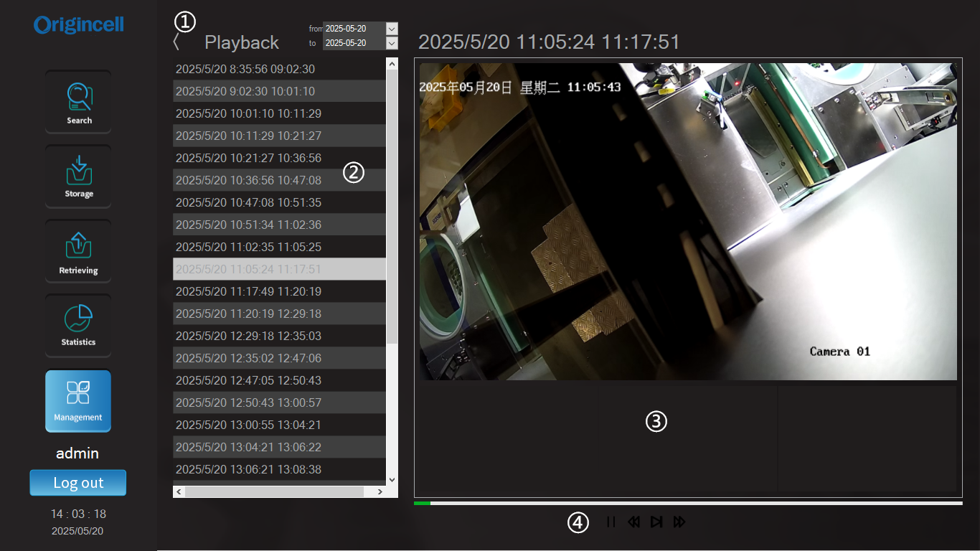This screenshot has height=551, width=980.
Task: Expand the "from" date dropdown
Action: point(392,29)
